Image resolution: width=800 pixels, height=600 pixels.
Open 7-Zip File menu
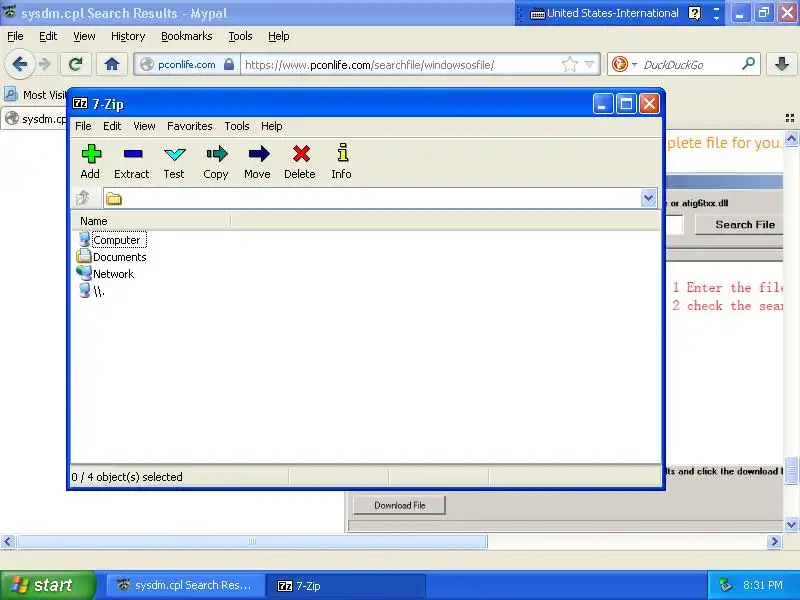(83, 126)
